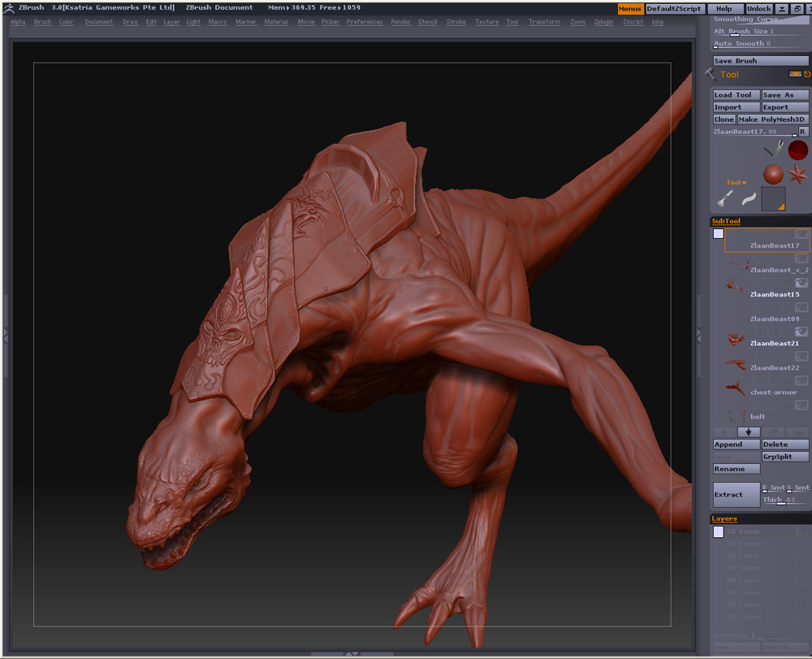Image resolution: width=812 pixels, height=659 pixels.
Task: Expand the bottom tray divider arrow
Action: (352, 654)
